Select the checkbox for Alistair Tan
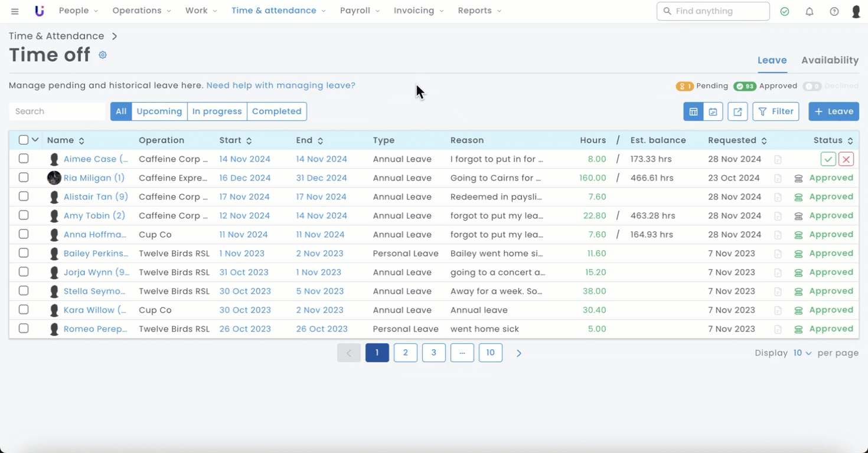Viewport: 868px width, 453px height. (x=24, y=196)
